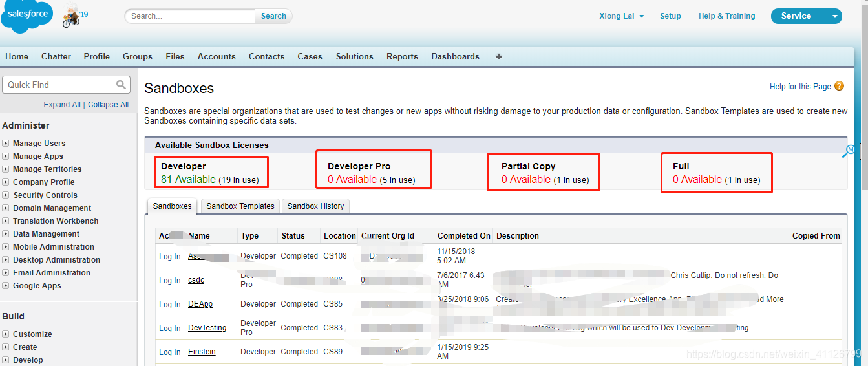Open the Einstein sandbox name link
The image size is (868, 366).
[202, 352]
